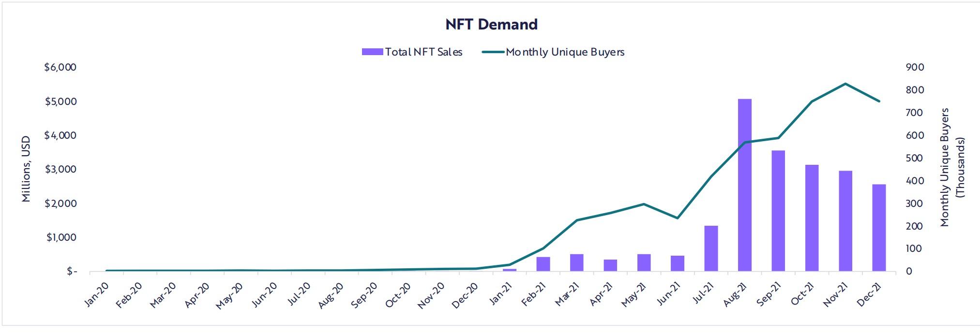Click the Oct-21 sales bar
The height and width of the screenshot is (334, 980).
pos(812,218)
